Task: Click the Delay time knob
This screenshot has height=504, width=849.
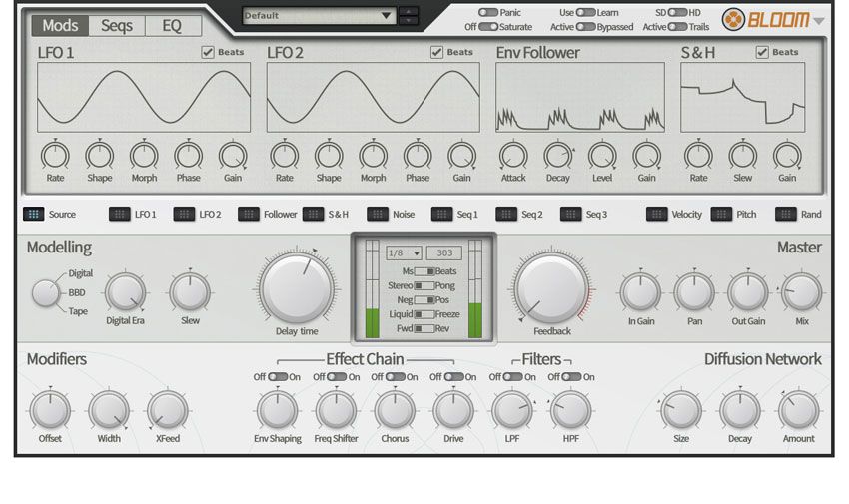Action: (x=297, y=287)
